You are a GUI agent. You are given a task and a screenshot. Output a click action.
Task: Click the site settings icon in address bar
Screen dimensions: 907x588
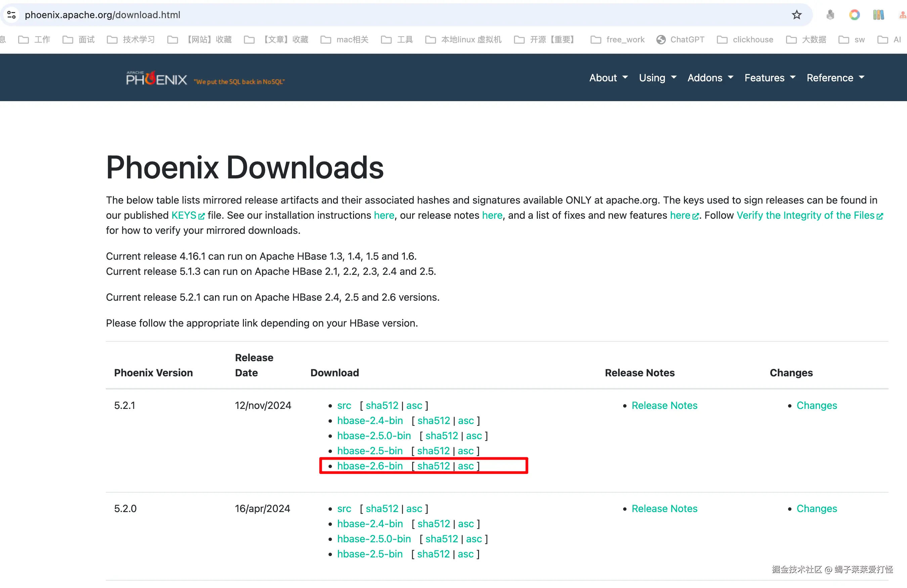tap(11, 15)
